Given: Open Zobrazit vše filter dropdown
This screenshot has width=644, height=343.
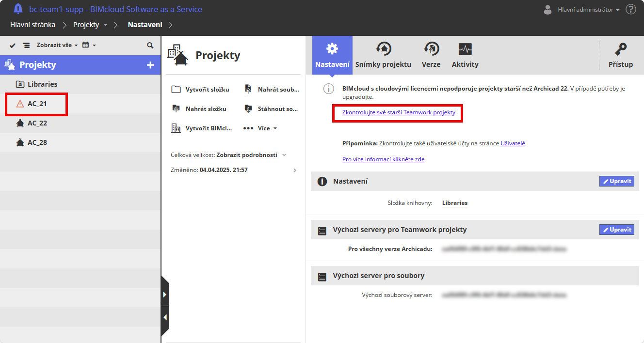Looking at the screenshot, I should 57,45.
